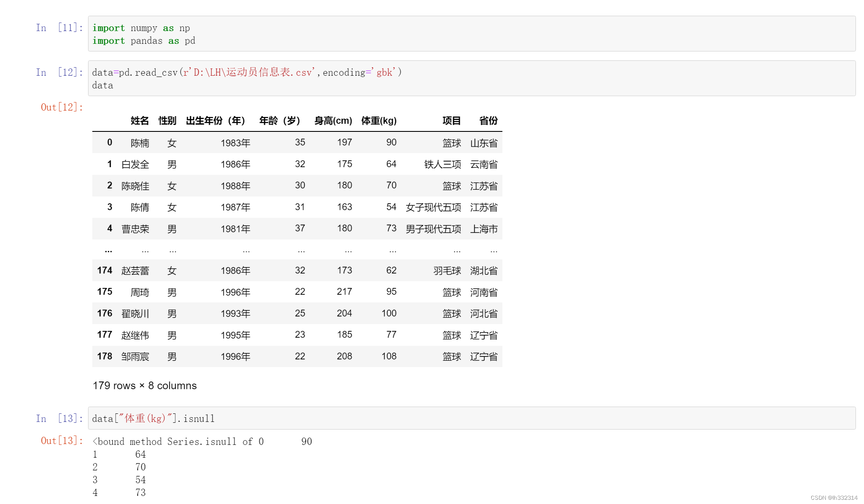Screen dimensions: 864x504
Task: Click the Out[12] output prompt
Action: [62, 107]
